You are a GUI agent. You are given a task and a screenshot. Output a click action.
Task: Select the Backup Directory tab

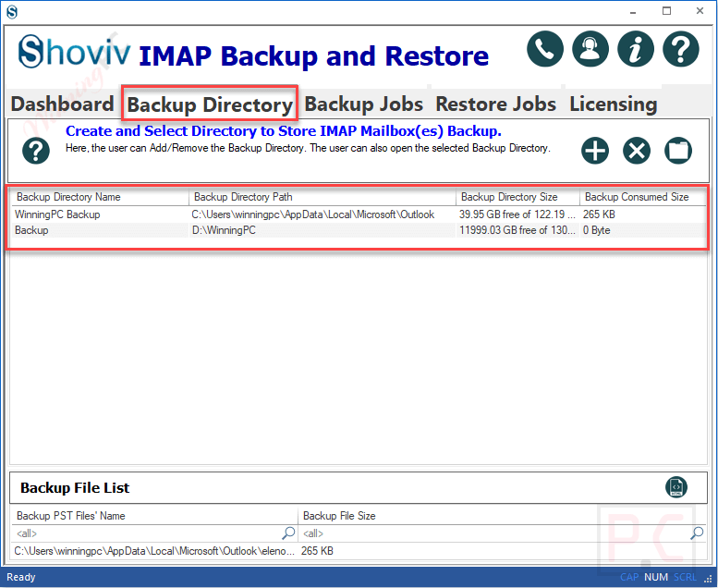pos(210,104)
